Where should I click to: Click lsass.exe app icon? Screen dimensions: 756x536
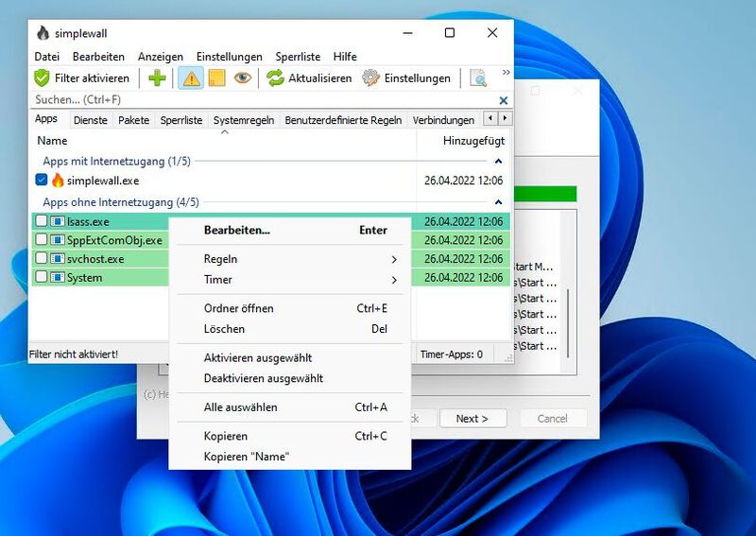click(58, 221)
